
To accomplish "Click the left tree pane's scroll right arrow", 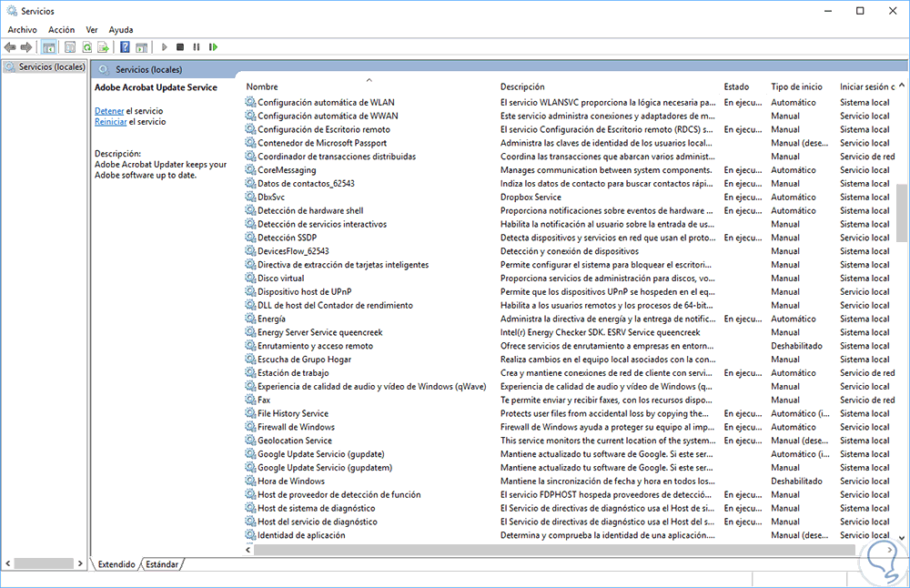I will (x=80, y=563).
